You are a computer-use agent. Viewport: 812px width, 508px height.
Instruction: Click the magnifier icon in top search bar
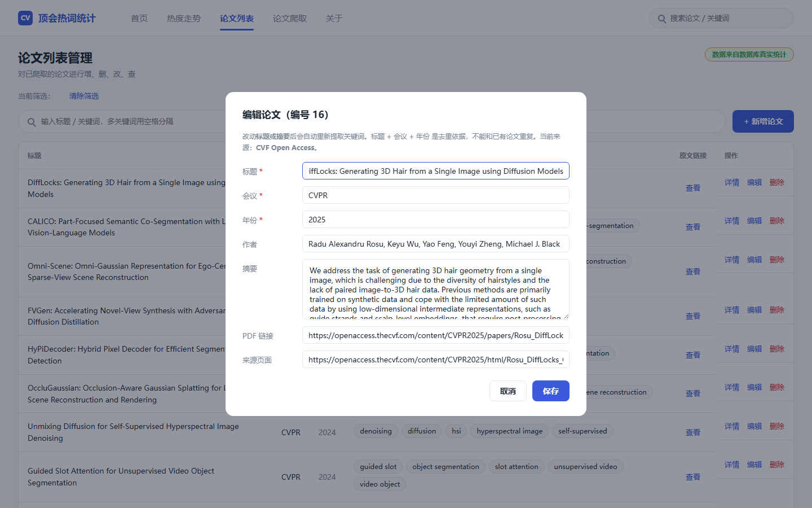pyautogui.click(x=662, y=19)
